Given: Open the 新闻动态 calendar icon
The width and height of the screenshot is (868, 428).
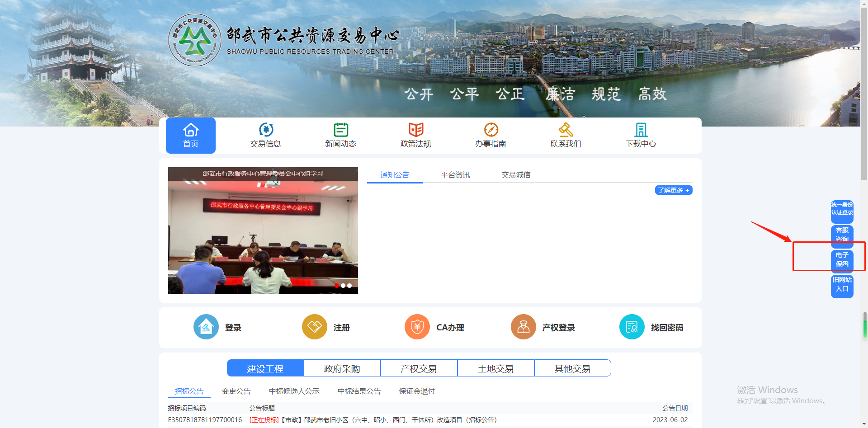Looking at the screenshot, I should tap(340, 130).
